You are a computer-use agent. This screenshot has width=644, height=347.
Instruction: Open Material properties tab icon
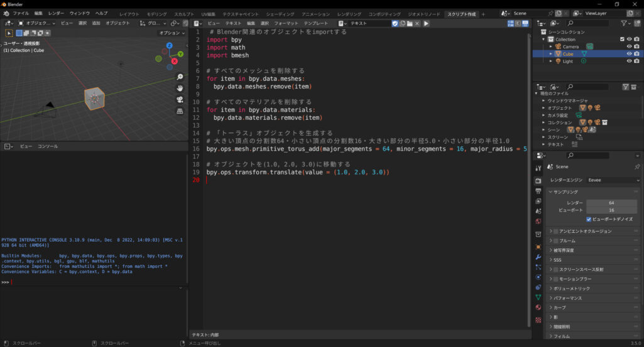click(538, 307)
